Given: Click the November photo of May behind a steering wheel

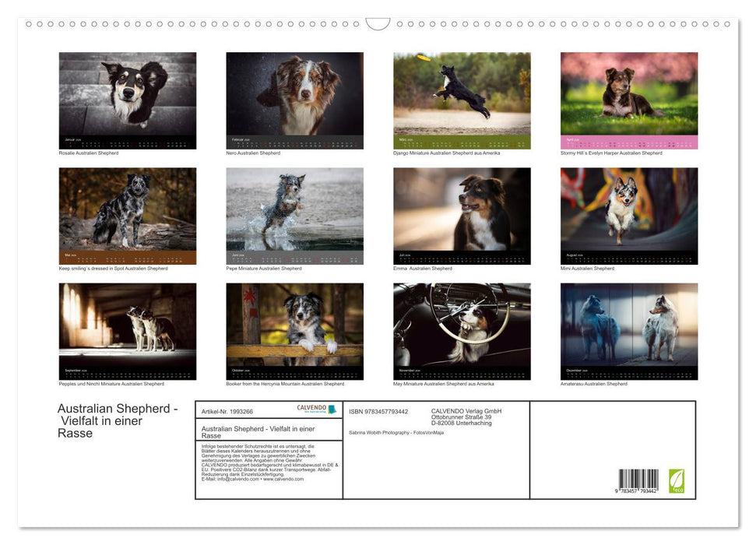Looking at the screenshot, I should coord(462,330).
